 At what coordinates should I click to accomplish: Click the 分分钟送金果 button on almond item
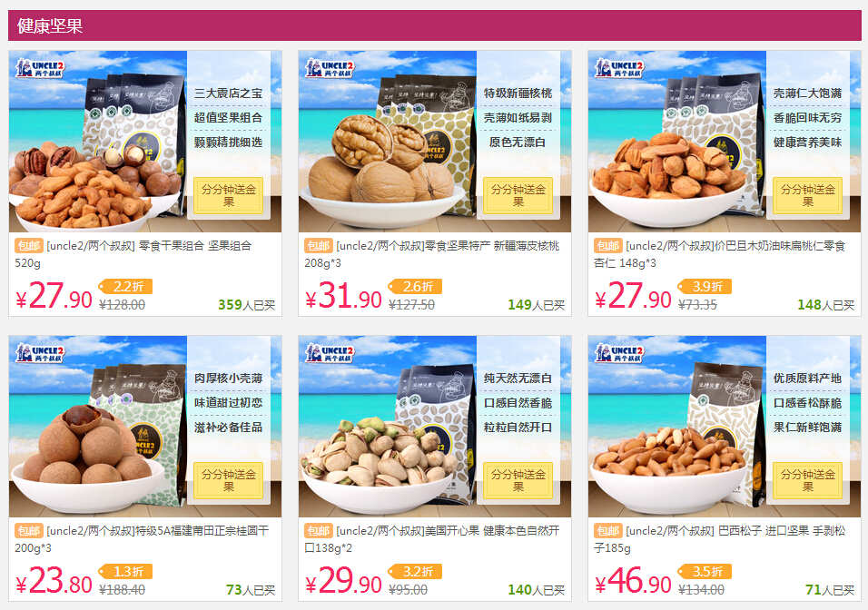click(808, 195)
